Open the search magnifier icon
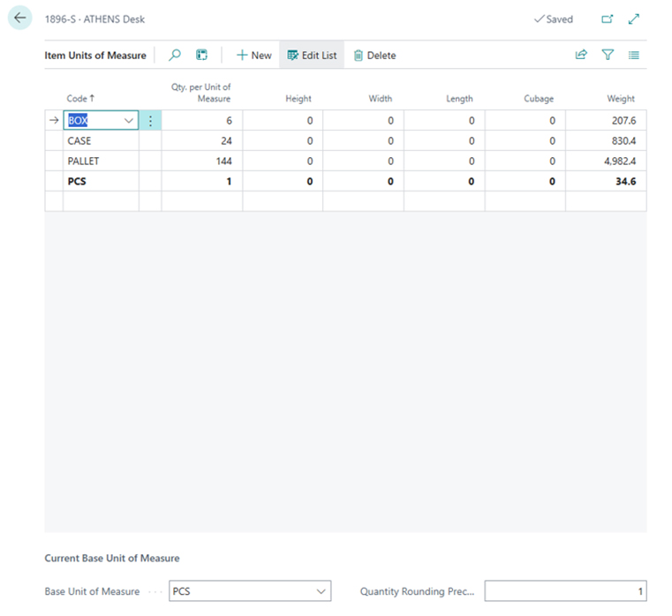The image size is (672, 616). [x=175, y=55]
